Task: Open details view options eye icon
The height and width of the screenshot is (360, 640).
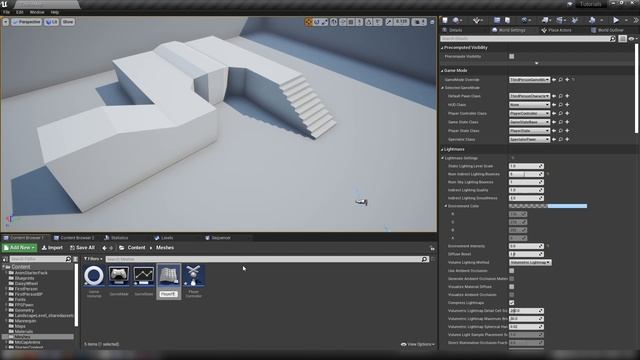Action: (x=632, y=39)
